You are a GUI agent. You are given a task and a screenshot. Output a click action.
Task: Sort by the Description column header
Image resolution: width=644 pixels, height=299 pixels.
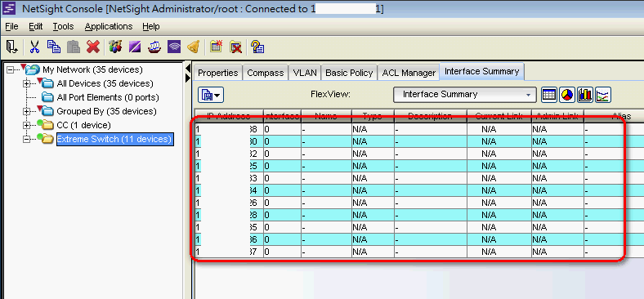pos(431,116)
